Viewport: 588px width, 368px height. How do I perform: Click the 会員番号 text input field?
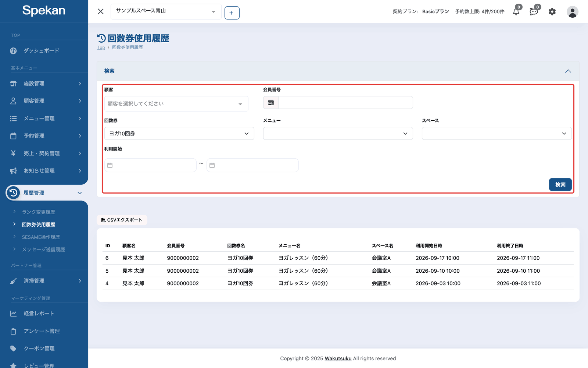[345, 103]
